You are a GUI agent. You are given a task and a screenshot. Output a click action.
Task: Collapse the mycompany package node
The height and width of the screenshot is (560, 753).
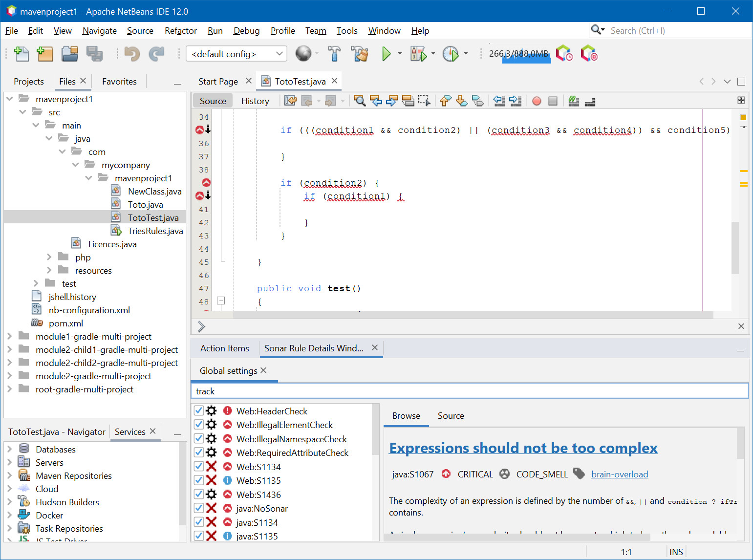tap(75, 165)
